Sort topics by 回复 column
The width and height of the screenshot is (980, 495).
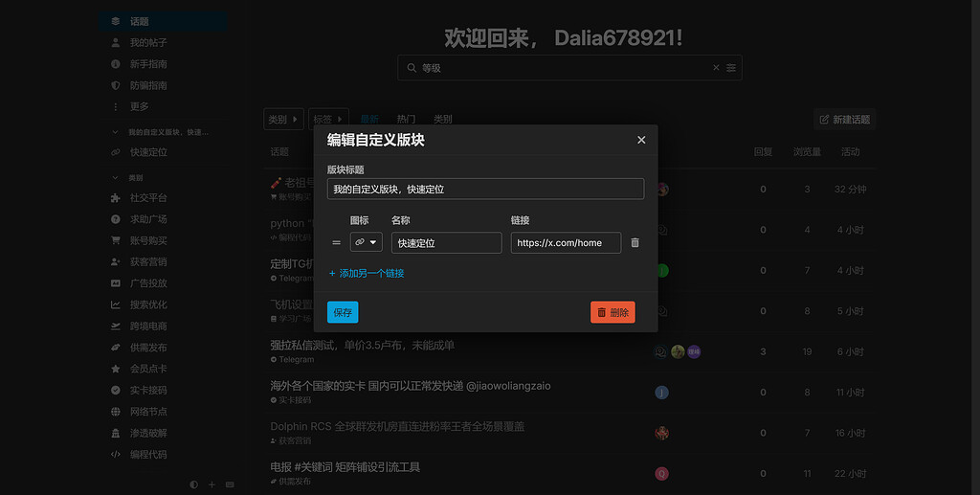(x=763, y=152)
